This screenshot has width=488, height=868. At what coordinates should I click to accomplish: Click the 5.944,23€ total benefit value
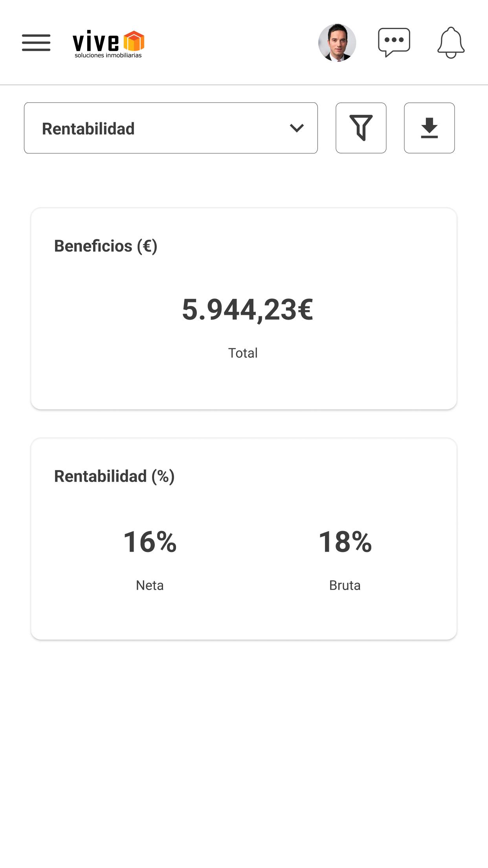click(248, 310)
